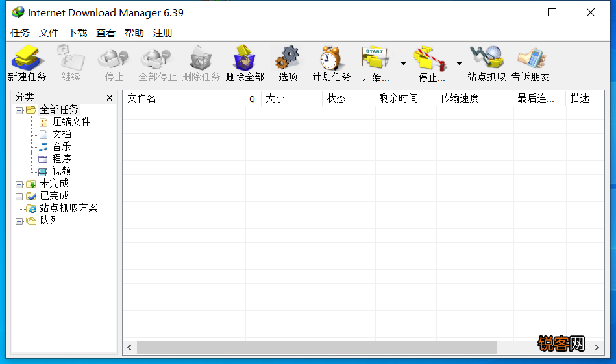Open the 查看 menu
The height and width of the screenshot is (364, 616).
(106, 33)
